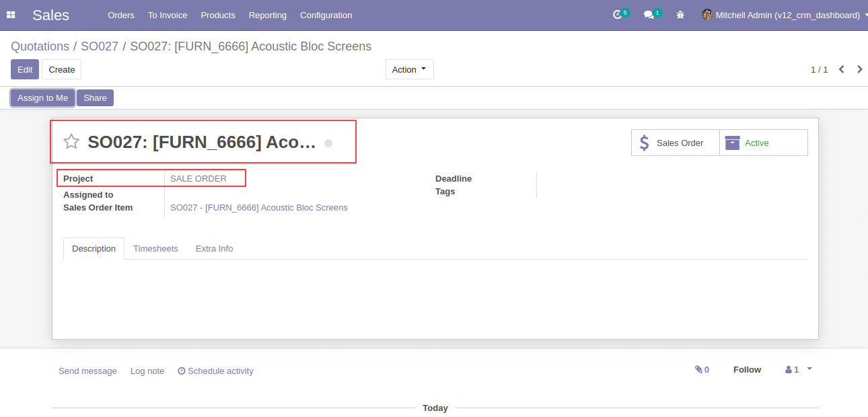The width and height of the screenshot is (868, 417).
Task: Toggle the Active archive button
Action: click(764, 143)
